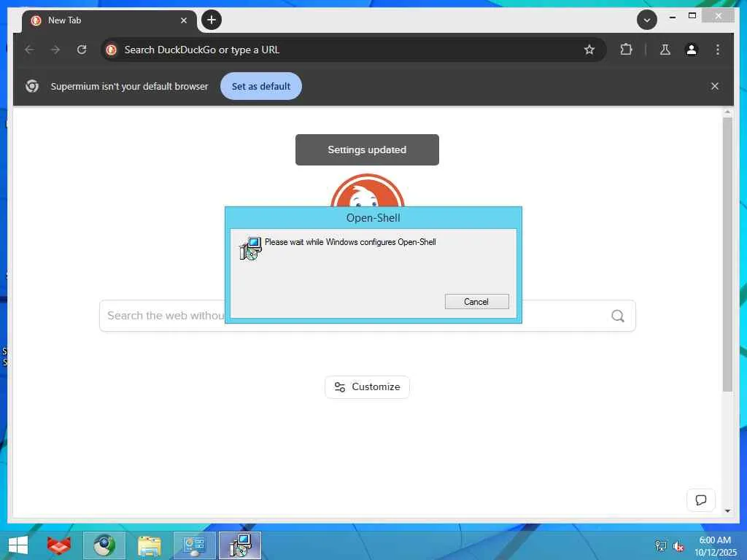Switch to Supermium in the taskbar

(104, 545)
